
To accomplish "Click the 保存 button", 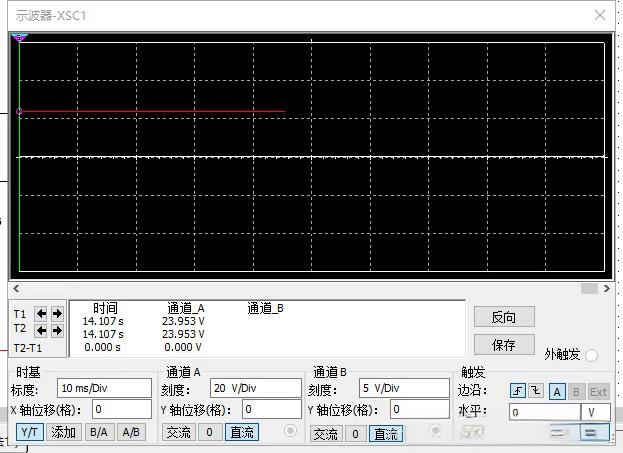I will coord(504,345).
